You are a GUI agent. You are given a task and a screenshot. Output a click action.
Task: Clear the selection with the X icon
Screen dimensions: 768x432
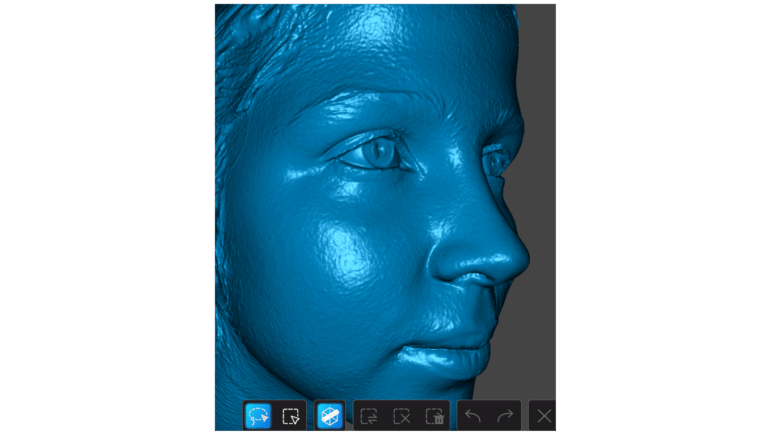tap(402, 416)
